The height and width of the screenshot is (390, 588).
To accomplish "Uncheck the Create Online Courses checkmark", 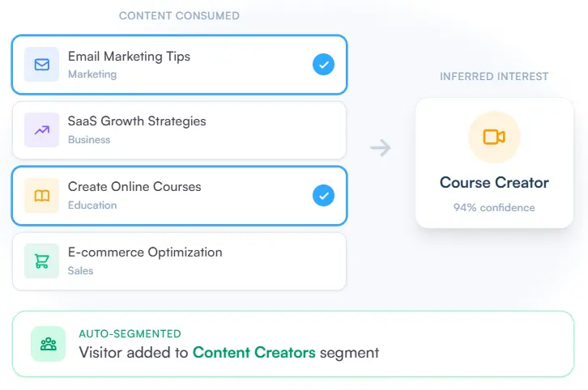I will click(x=323, y=195).
